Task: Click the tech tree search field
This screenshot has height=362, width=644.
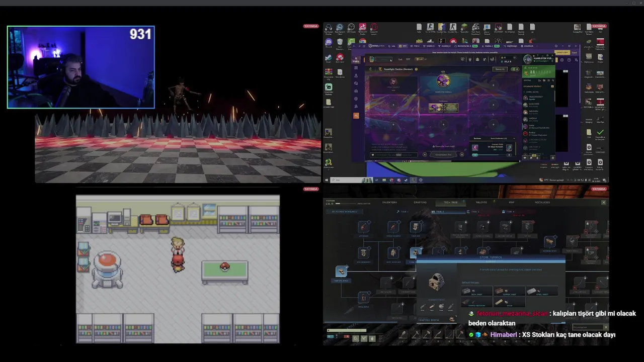Action: coord(588,327)
